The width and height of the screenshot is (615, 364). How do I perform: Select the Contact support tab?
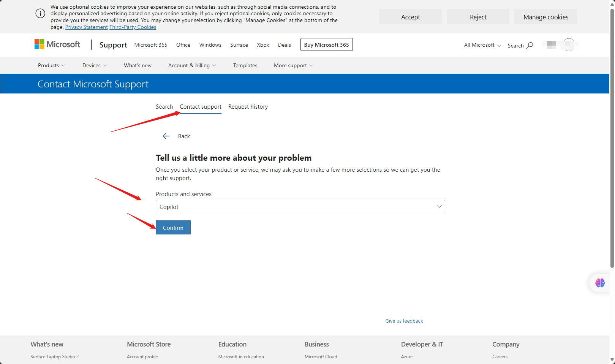coord(201,107)
